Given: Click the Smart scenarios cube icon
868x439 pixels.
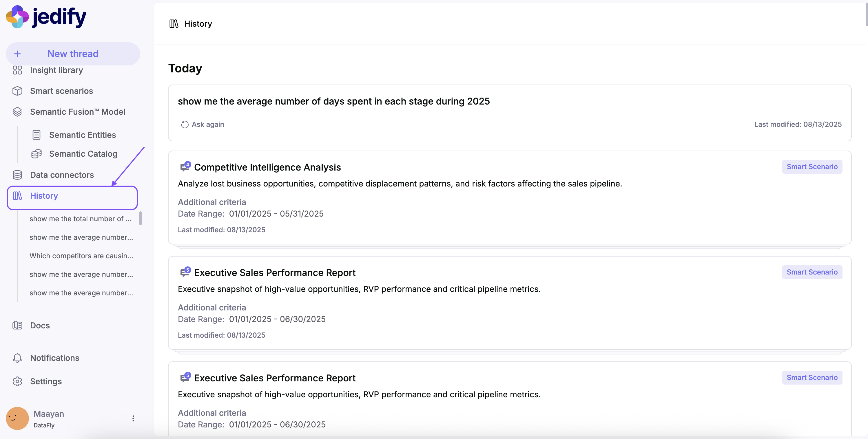Looking at the screenshot, I should click(x=17, y=91).
